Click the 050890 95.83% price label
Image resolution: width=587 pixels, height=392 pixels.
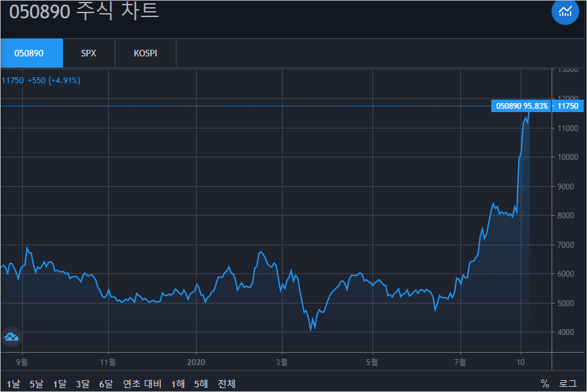(x=521, y=106)
